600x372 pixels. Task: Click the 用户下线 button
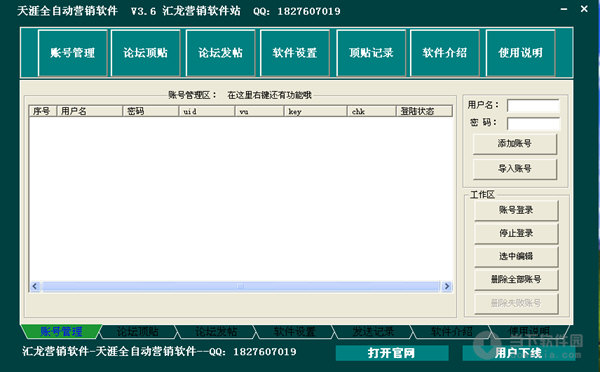point(518,353)
